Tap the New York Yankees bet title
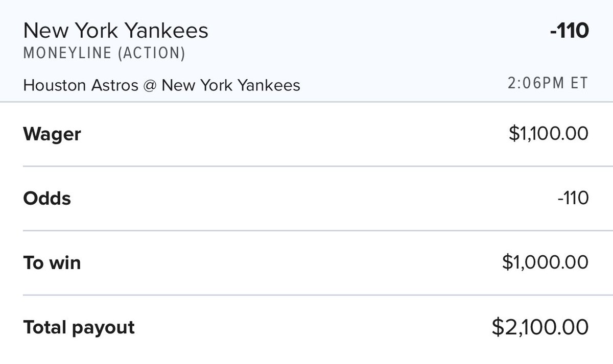Image resolution: width=613 pixels, height=364 pixels. click(115, 31)
